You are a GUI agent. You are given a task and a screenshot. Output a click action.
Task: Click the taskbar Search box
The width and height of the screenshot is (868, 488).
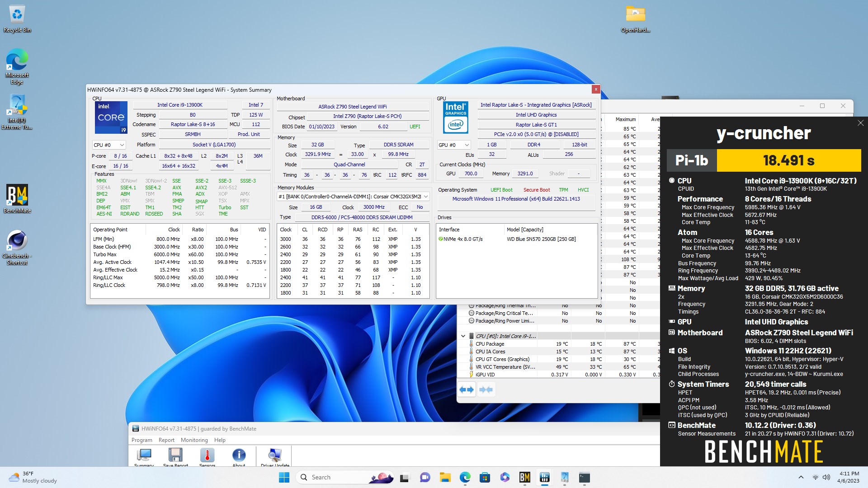[344, 477]
